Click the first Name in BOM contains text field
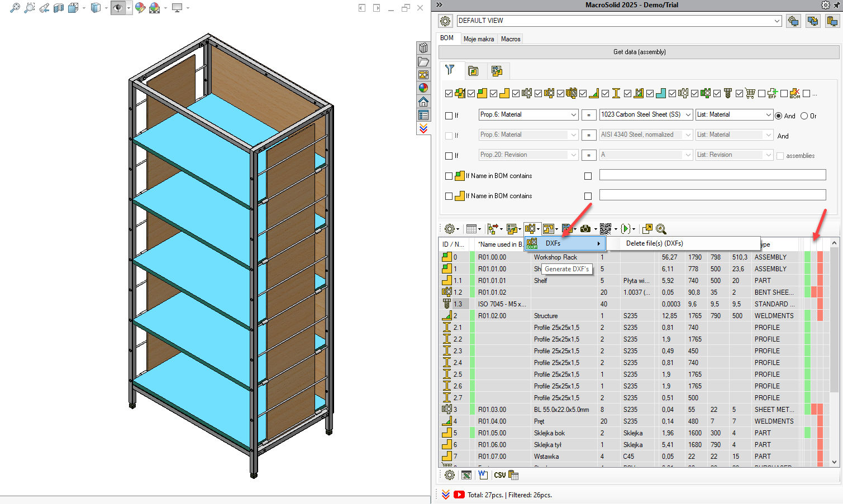 click(712, 175)
